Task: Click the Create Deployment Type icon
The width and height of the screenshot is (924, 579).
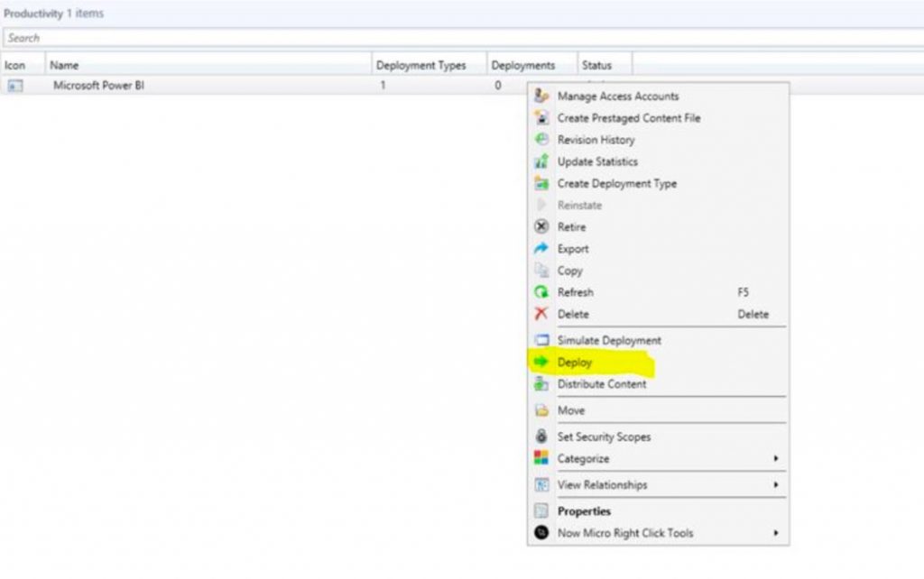Action: tap(541, 182)
